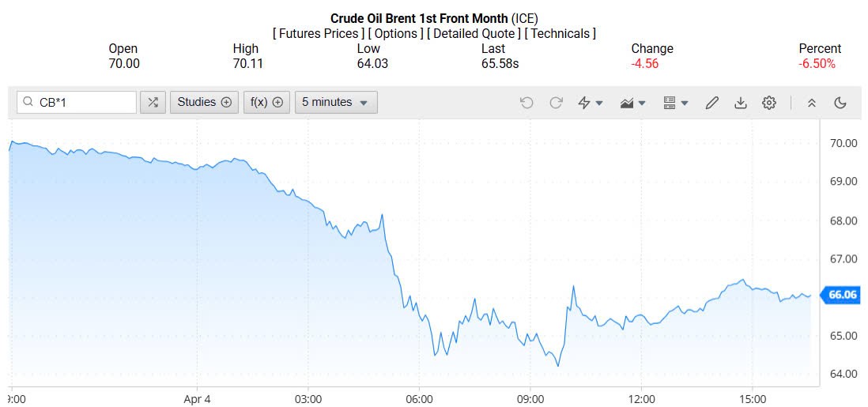
Task: Open the chart type dropdown
Action: (x=632, y=103)
